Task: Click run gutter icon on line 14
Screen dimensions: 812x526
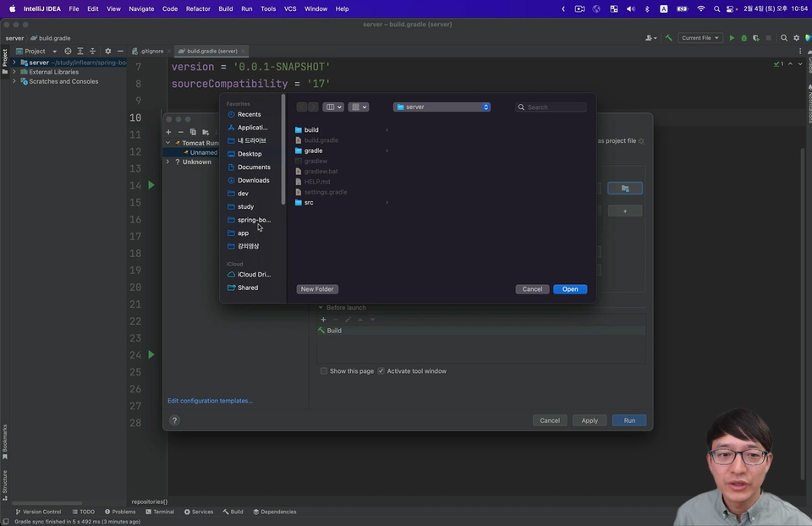Action: pyautogui.click(x=151, y=185)
